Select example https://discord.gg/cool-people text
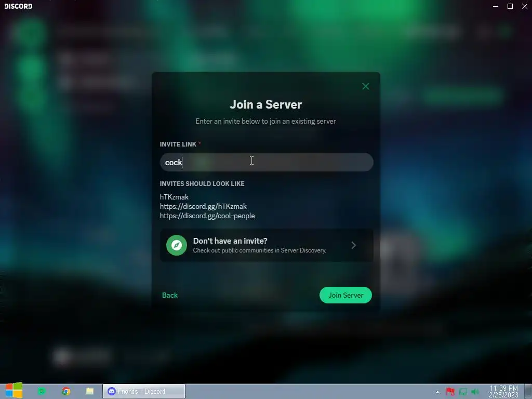This screenshot has height=399, width=532. [x=207, y=216]
